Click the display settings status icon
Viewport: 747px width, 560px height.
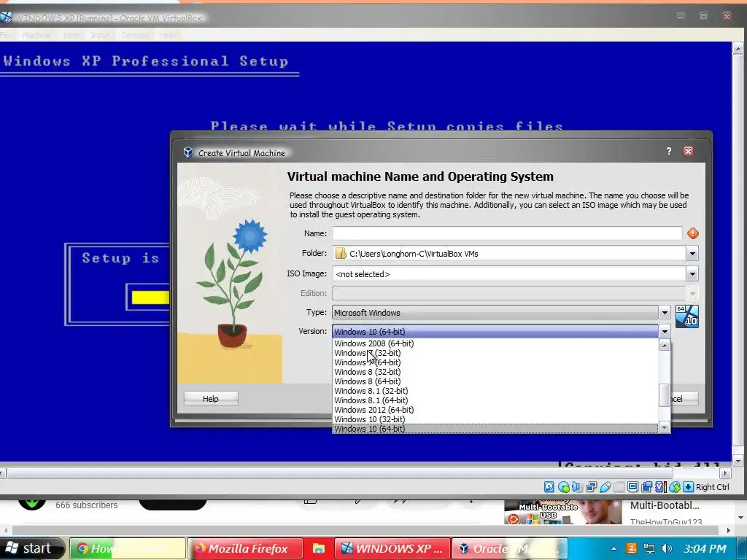(x=632, y=486)
